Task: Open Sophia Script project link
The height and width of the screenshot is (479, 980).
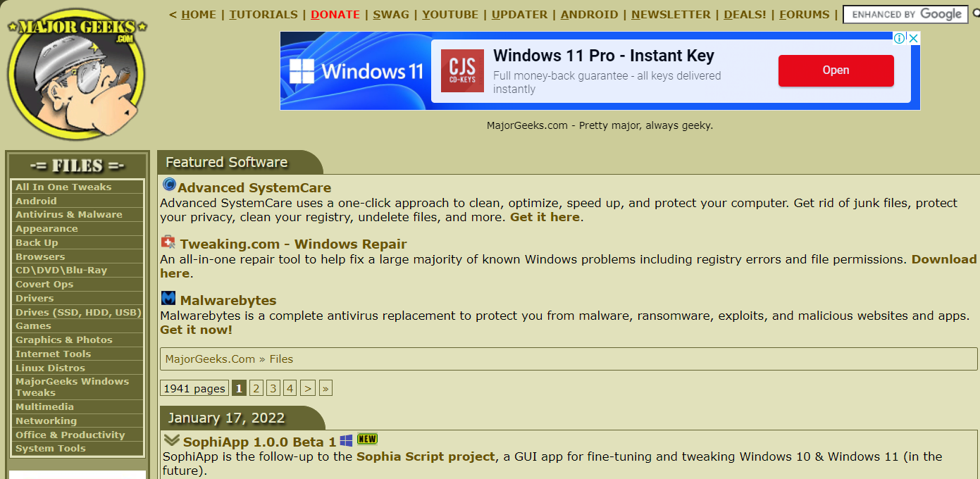Action: [x=426, y=456]
